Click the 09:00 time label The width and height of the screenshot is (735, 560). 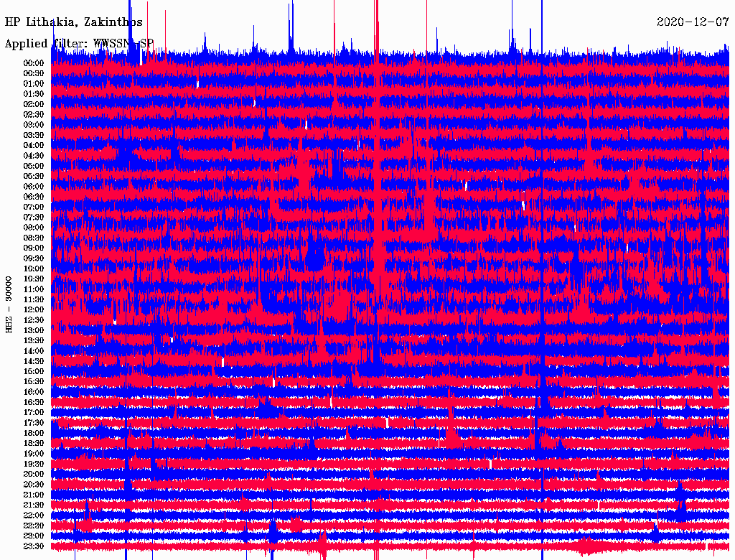pos(34,248)
